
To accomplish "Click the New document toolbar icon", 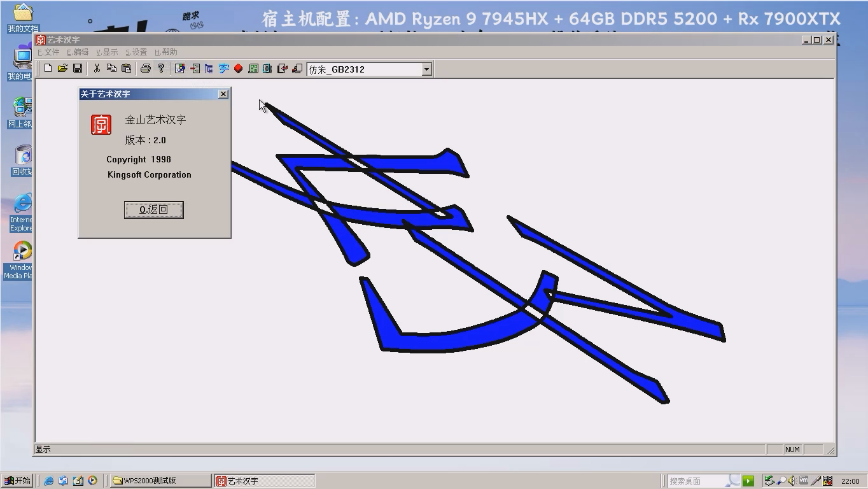I will click(x=48, y=69).
